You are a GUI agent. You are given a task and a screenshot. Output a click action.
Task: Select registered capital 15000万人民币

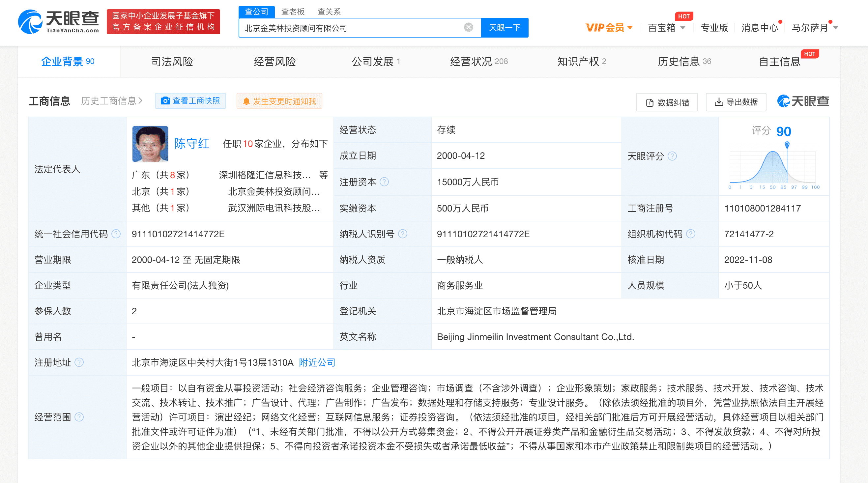pyautogui.click(x=468, y=182)
